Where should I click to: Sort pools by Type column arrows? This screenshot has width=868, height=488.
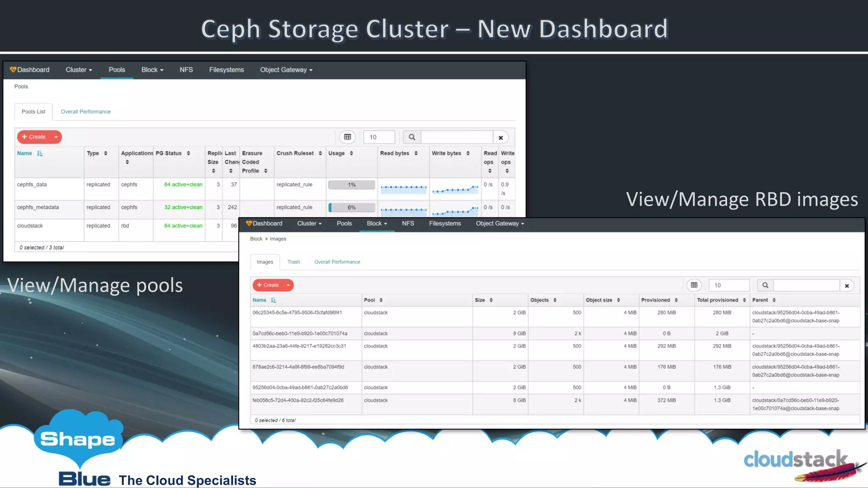coord(106,153)
